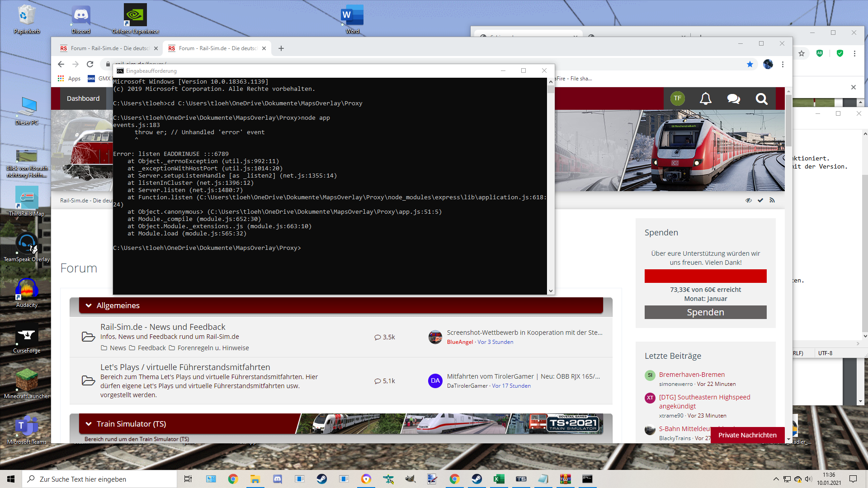Reload the page with refresh icon
Screen dimensions: 868x488
(x=90, y=64)
